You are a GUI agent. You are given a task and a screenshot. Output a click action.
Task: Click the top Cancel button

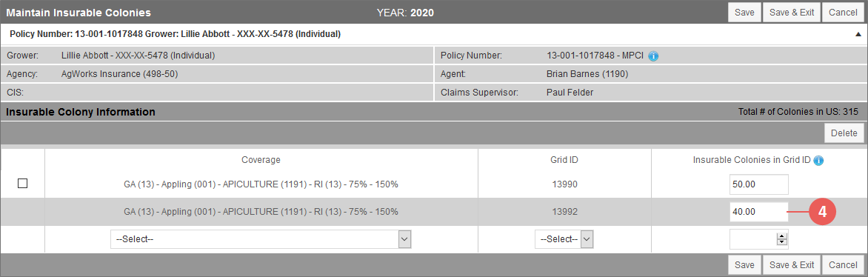point(843,12)
